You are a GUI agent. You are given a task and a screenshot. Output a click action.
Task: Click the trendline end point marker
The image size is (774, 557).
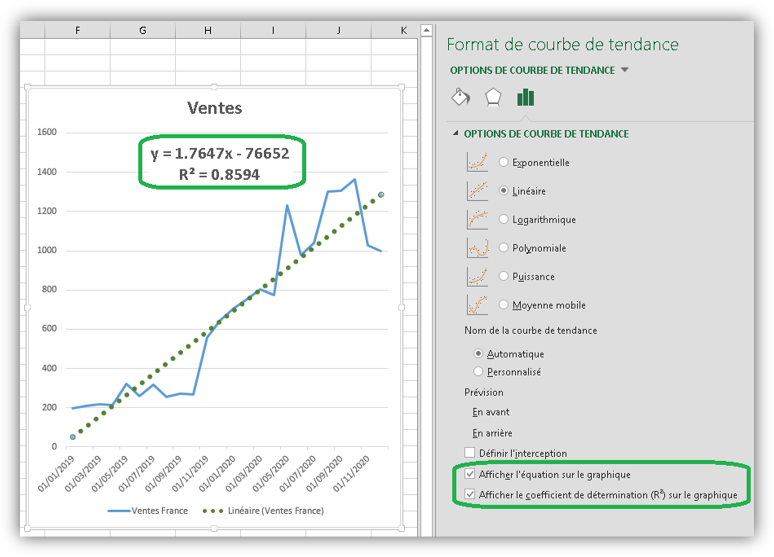pos(381,195)
